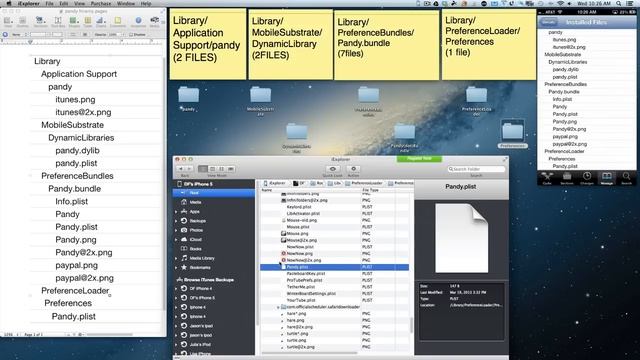640x360 pixels.
Task: Switch to Search tab on the iPhone screen
Action: (x=626, y=178)
